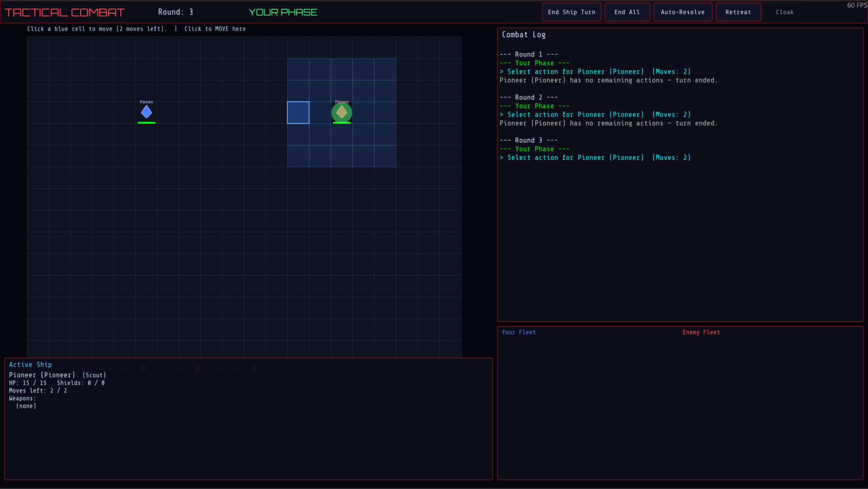Move to bottom-right corner of blue move range
868x489 pixels.
point(385,156)
